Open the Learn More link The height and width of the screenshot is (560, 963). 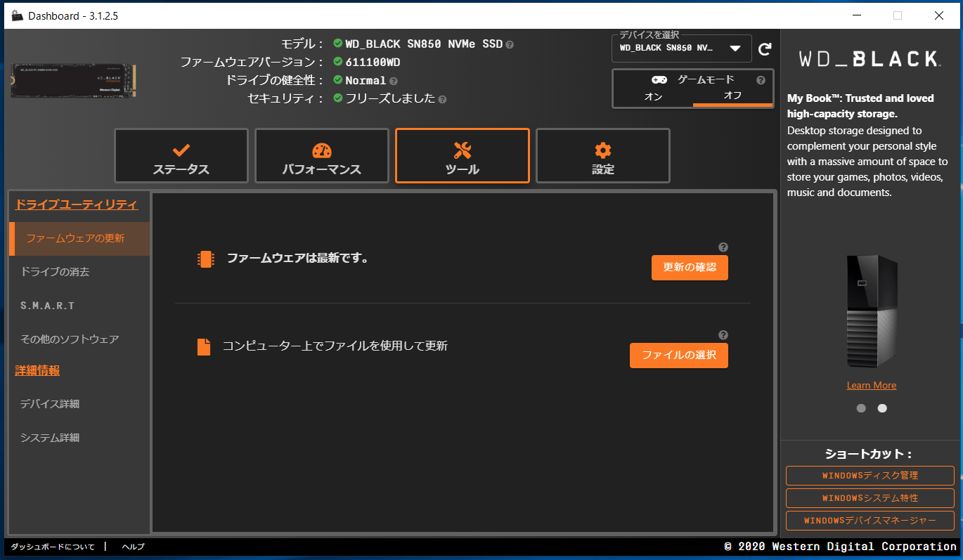(872, 385)
